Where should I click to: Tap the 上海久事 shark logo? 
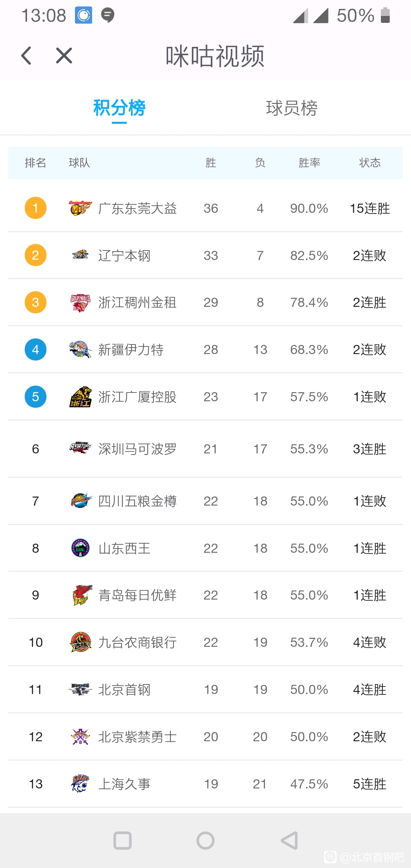[x=80, y=783]
